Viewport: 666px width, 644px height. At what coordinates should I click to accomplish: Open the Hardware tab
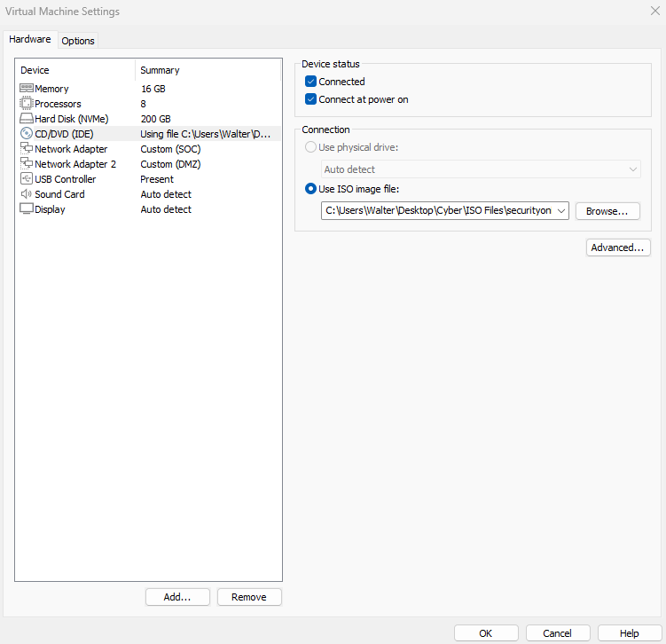tap(30, 40)
